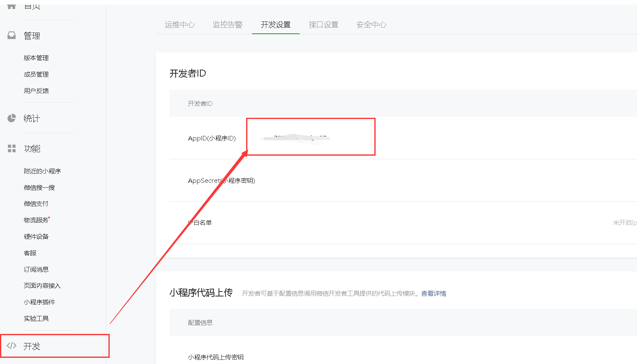Screen dimensions: 637x364
Task: Click the home icon in the sidebar
Action: (12, 6)
